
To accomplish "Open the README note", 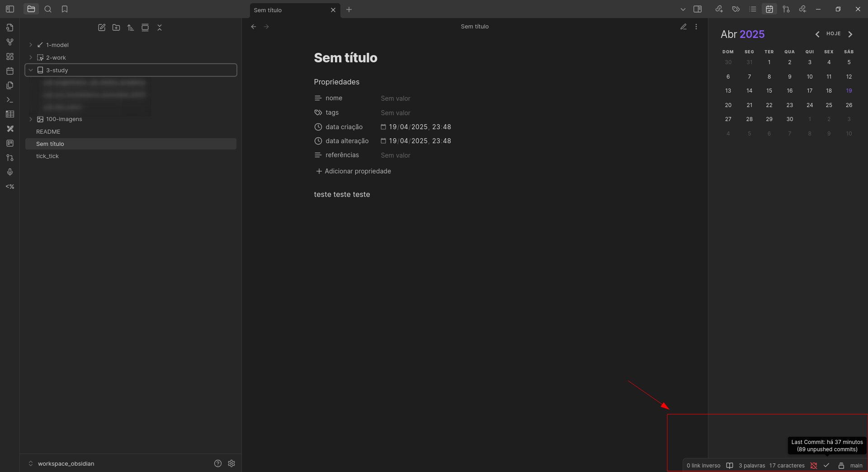I will (x=131, y=131).
